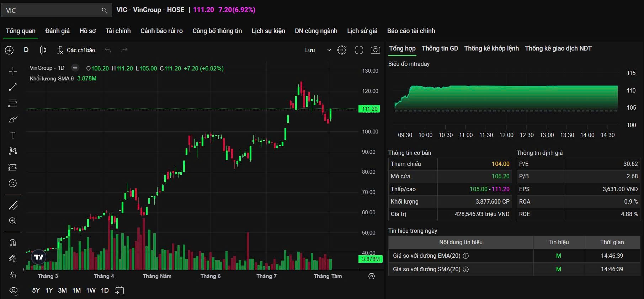Take a chart snapshot with camera icon
This screenshot has height=299, width=644.
[375, 50]
